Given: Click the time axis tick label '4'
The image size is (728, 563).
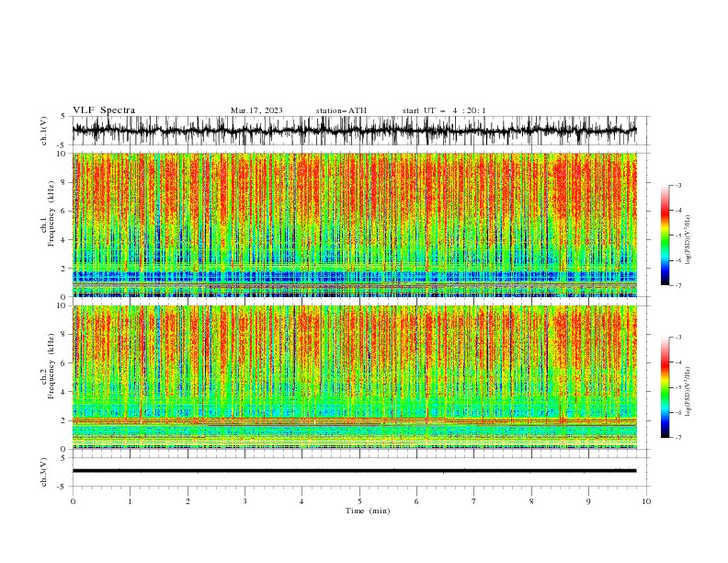Looking at the screenshot, I should click(301, 501).
